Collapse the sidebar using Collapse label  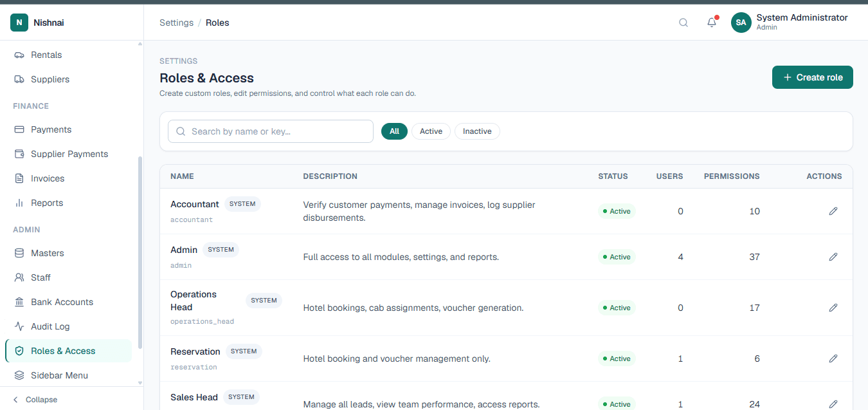click(41, 400)
